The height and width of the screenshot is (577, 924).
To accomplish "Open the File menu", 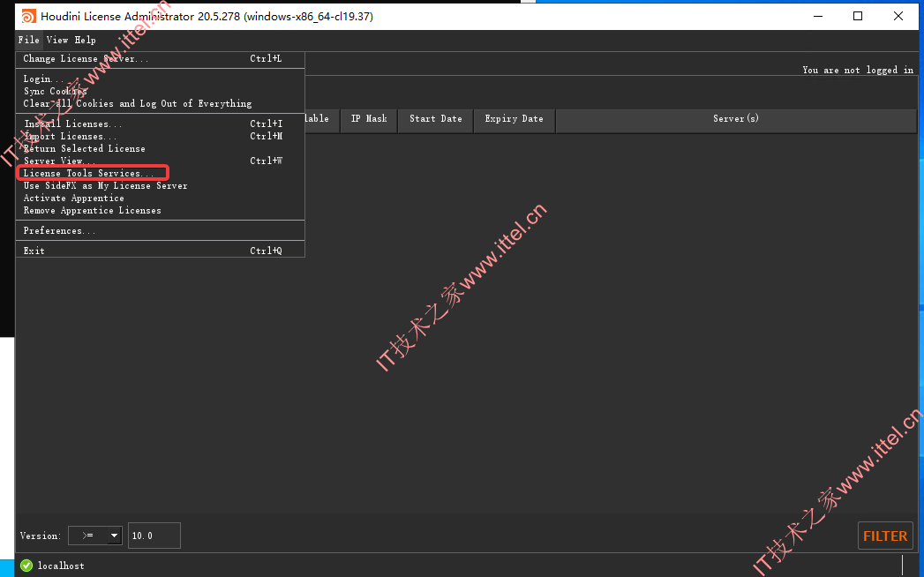I will coord(29,40).
